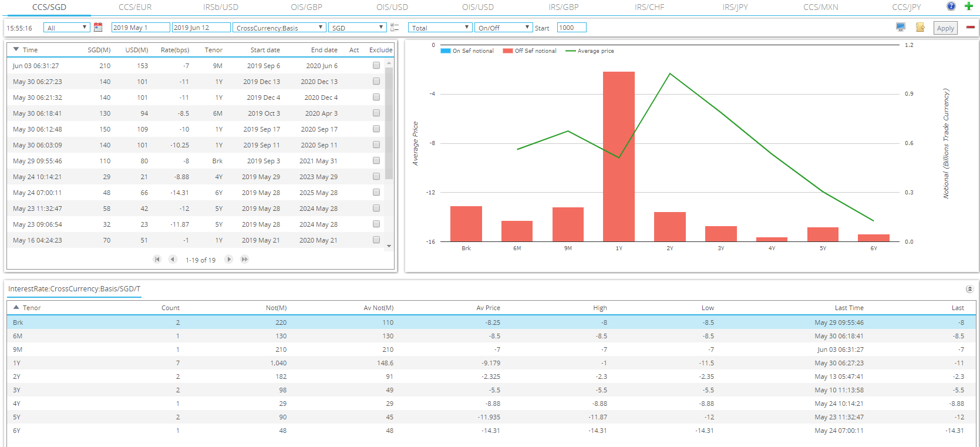Remove panel with the red minus icon

click(x=971, y=27)
